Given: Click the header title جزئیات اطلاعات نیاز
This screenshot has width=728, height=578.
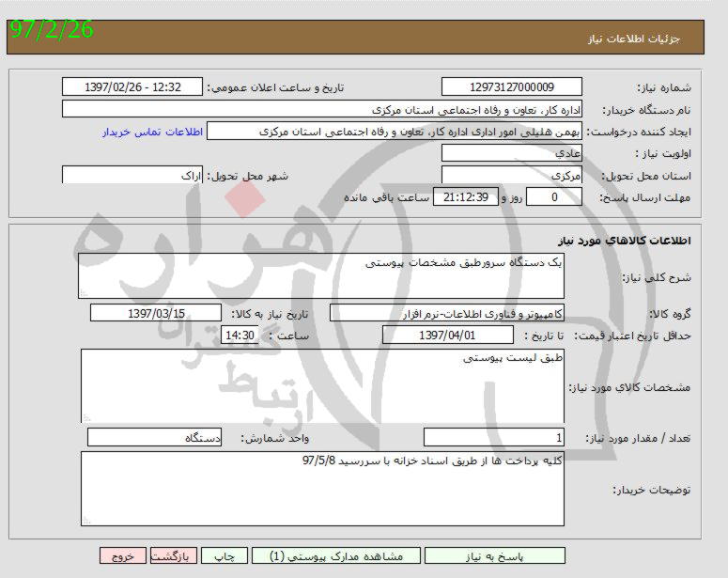Looking at the screenshot, I should coord(634,39).
